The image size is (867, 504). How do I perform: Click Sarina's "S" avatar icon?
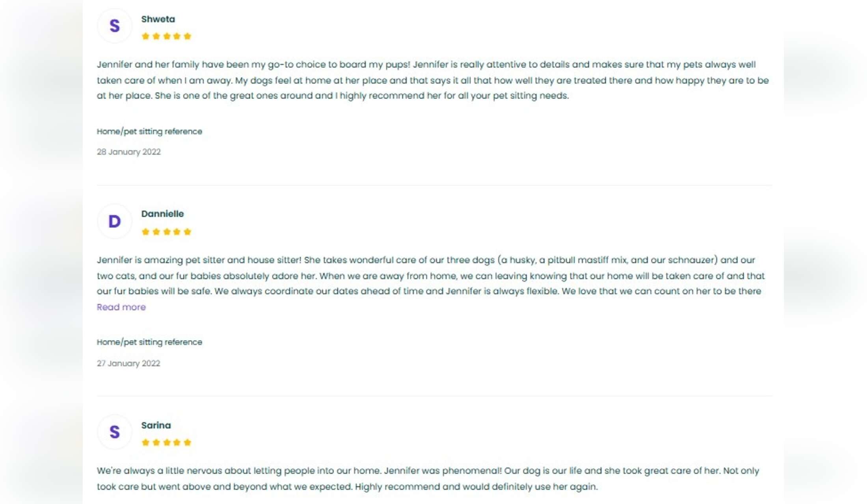click(114, 432)
